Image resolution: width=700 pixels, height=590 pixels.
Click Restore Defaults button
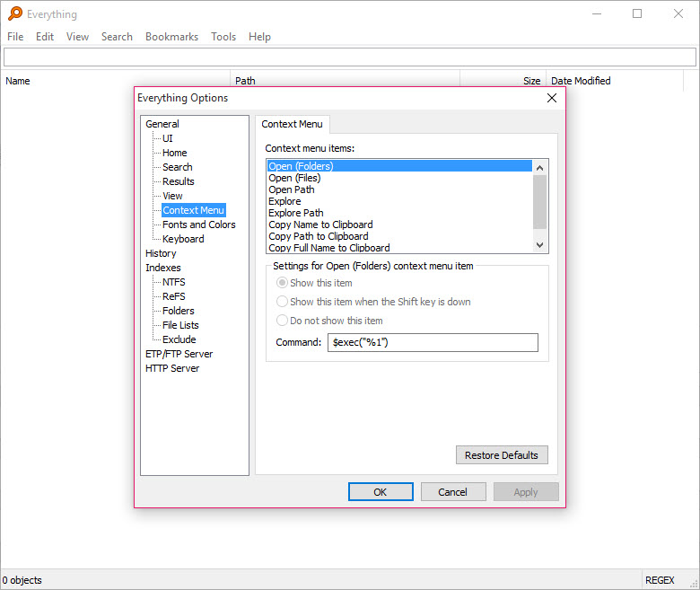tap(502, 455)
